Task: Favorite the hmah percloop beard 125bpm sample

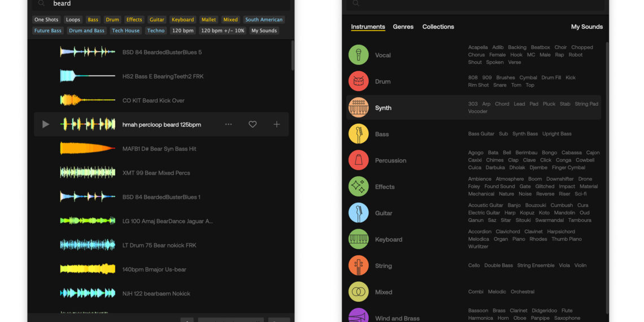Action: [x=253, y=124]
